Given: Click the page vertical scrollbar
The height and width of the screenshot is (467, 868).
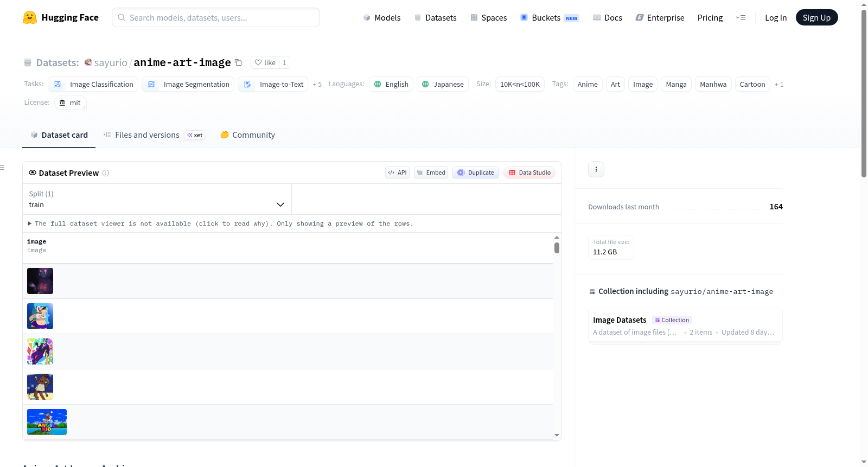Looking at the screenshot, I should tap(864, 93).
